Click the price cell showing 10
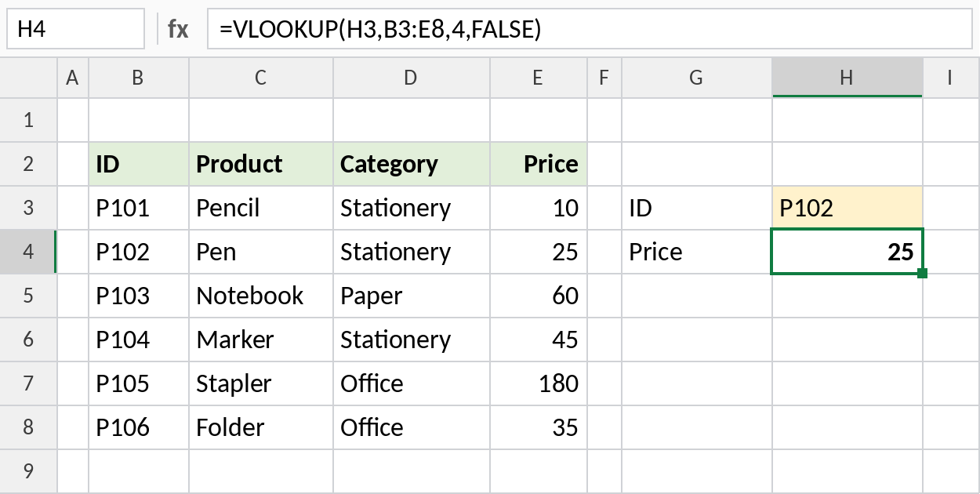 (539, 208)
